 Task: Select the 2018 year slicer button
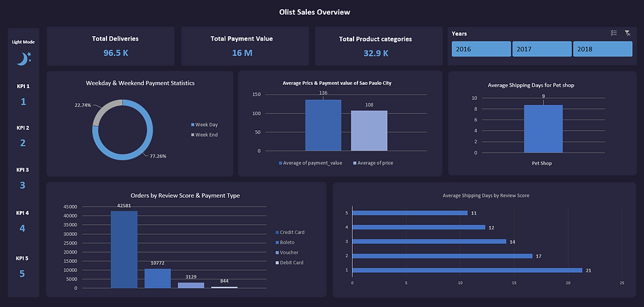pos(603,49)
